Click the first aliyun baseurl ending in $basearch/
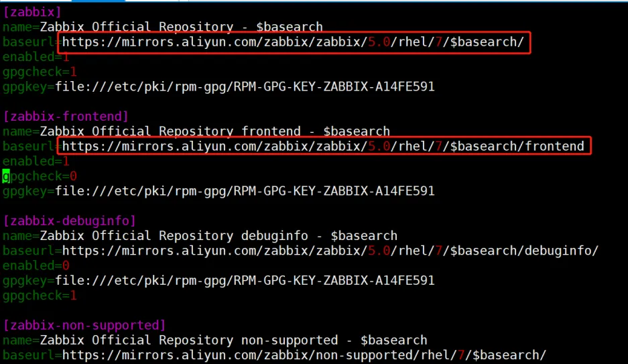This screenshot has height=364, width=628. [294, 42]
